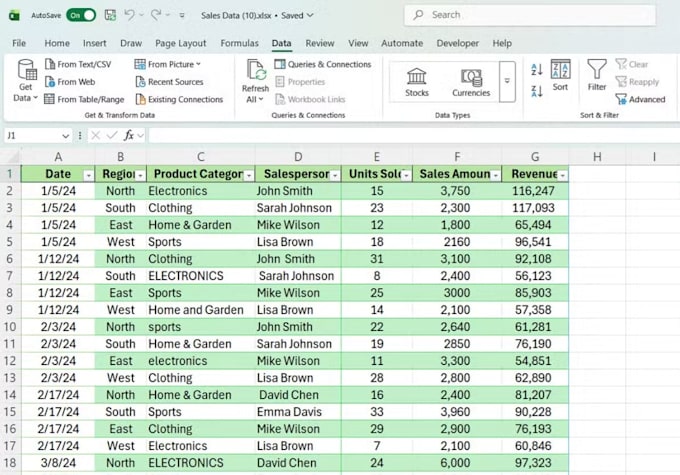Click the Undo arrow

[129, 15]
